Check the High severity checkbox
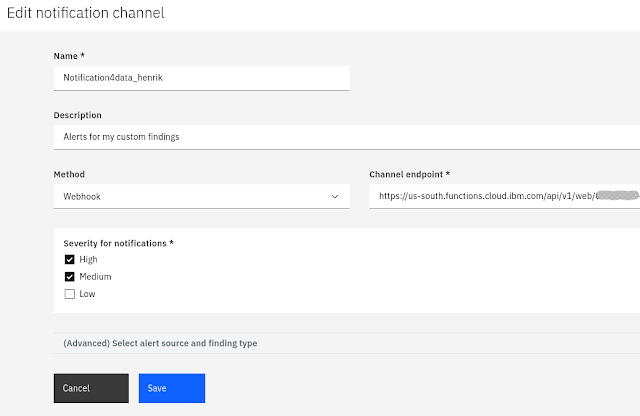The width and height of the screenshot is (640, 416). pos(69,260)
